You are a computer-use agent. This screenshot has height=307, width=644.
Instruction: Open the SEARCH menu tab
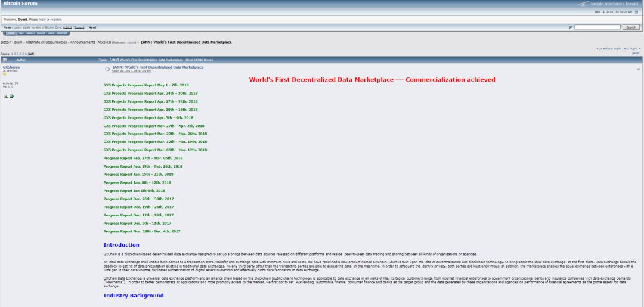(x=30, y=33)
